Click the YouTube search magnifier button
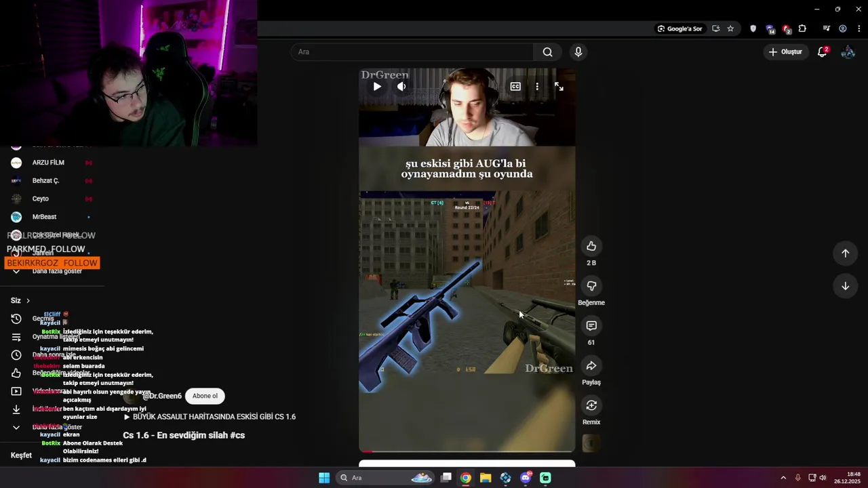 click(547, 52)
